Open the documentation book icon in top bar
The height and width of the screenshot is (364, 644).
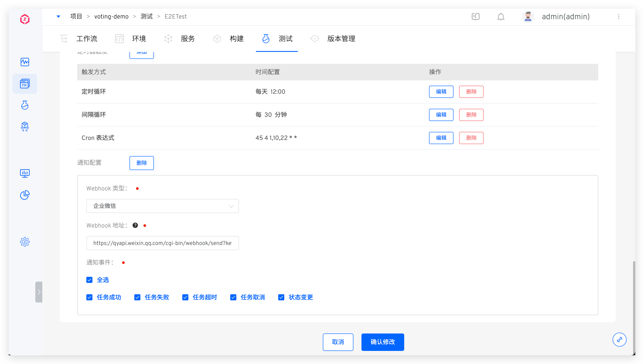click(x=475, y=17)
